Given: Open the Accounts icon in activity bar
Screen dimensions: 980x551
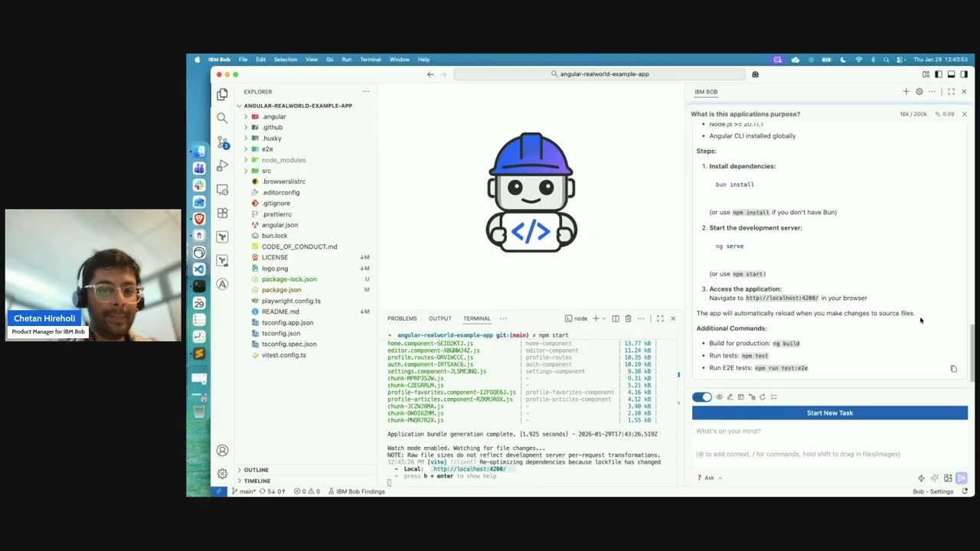Looking at the screenshot, I should coord(222,450).
